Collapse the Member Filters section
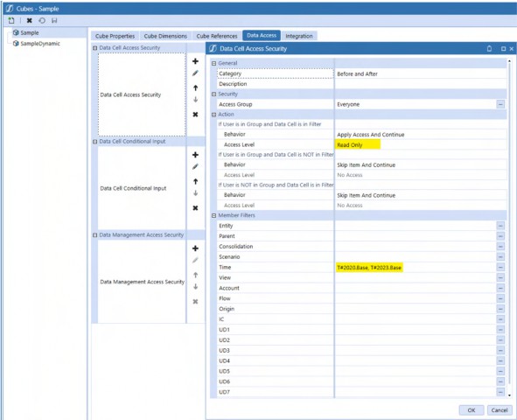 [213, 215]
